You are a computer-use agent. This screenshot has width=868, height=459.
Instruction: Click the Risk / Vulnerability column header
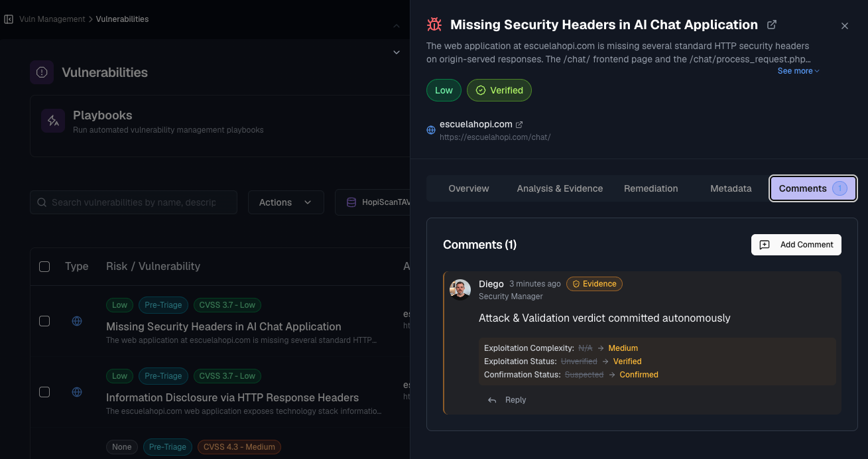pyautogui.click(x=153, y=266)
